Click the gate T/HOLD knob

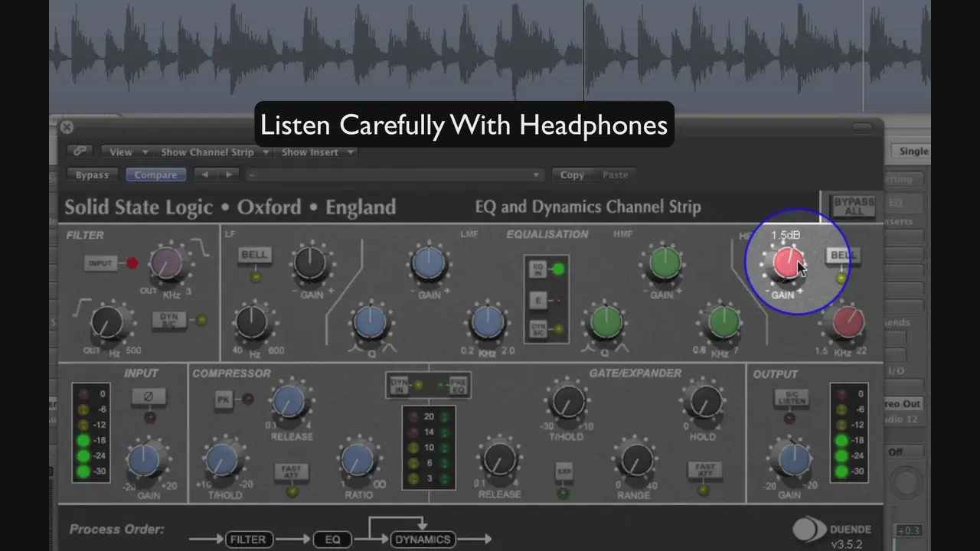[x=567, y=402]
